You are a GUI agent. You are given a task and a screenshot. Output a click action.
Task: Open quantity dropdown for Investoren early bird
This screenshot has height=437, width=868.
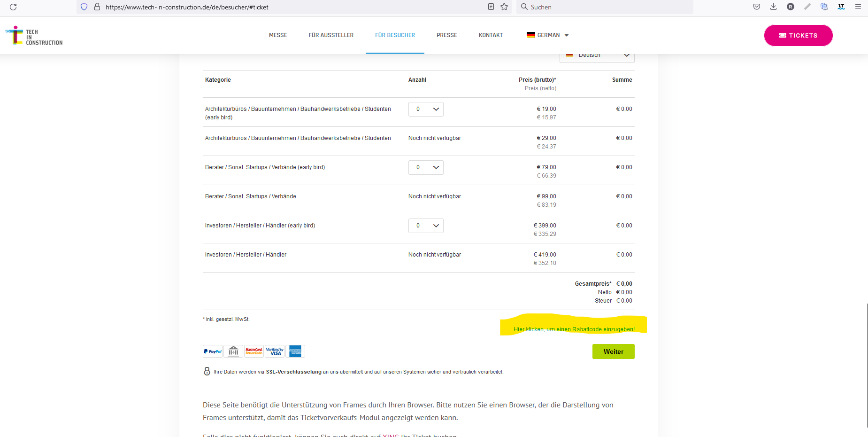(x=426, y=226)
